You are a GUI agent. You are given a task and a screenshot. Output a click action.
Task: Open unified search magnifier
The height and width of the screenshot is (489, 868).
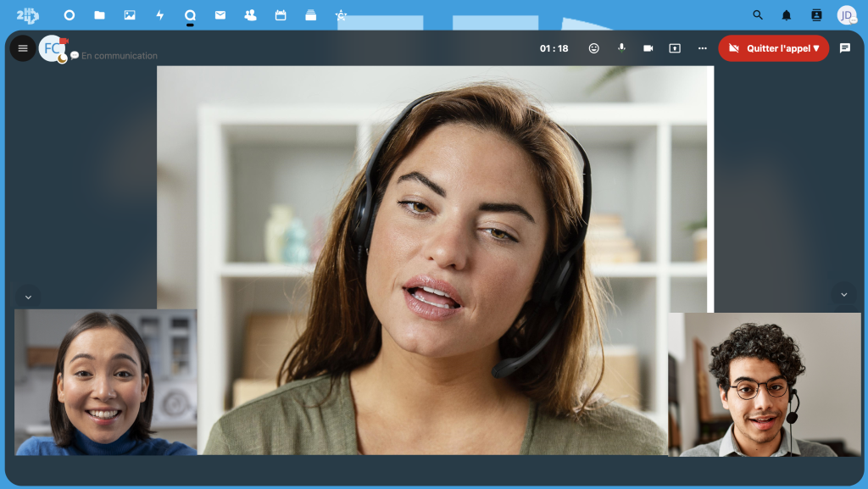[x=758, y=15]
